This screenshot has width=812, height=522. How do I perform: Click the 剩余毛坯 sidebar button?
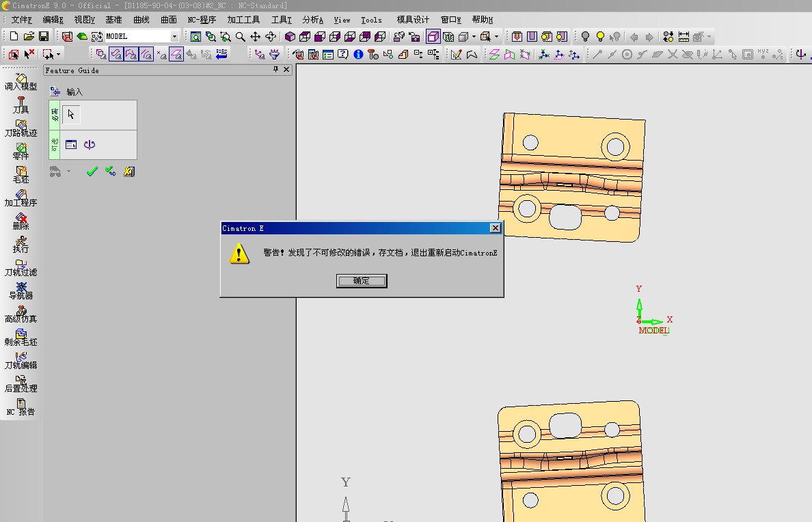coord(21,338)
